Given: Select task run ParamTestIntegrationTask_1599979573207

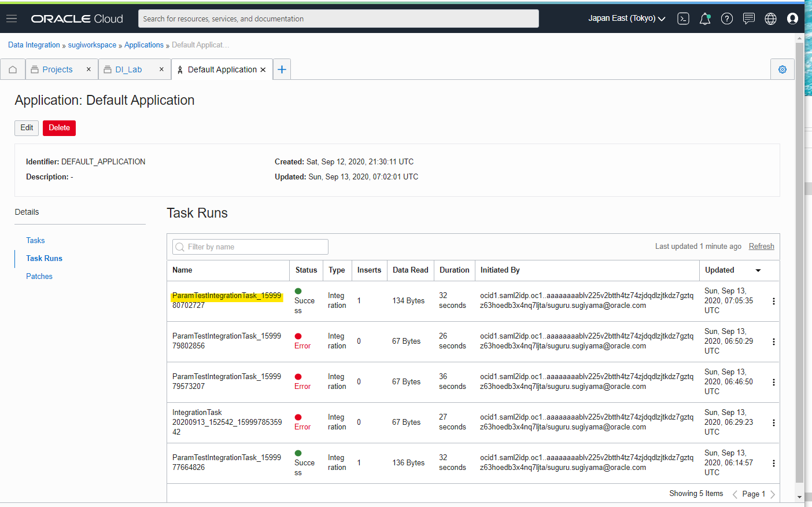Looking at the screenshot, I should (227, 381).
